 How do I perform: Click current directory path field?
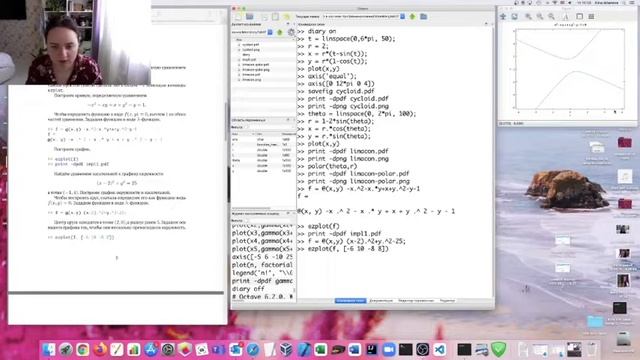pos(361,16)
